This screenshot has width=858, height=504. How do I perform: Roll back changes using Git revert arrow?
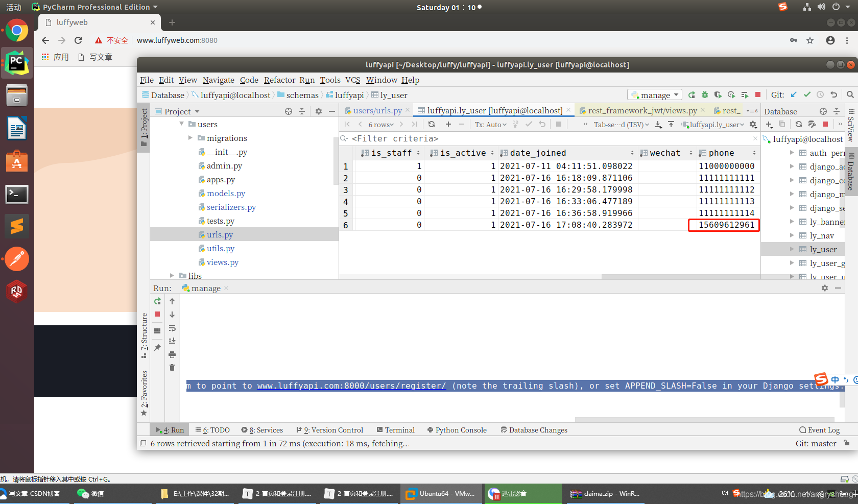pyautogui.click(x=834, y=95)
